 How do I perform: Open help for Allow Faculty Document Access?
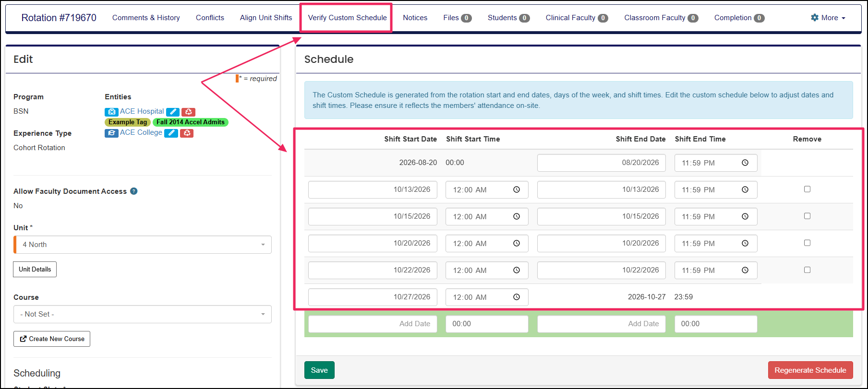coord(134,191)
